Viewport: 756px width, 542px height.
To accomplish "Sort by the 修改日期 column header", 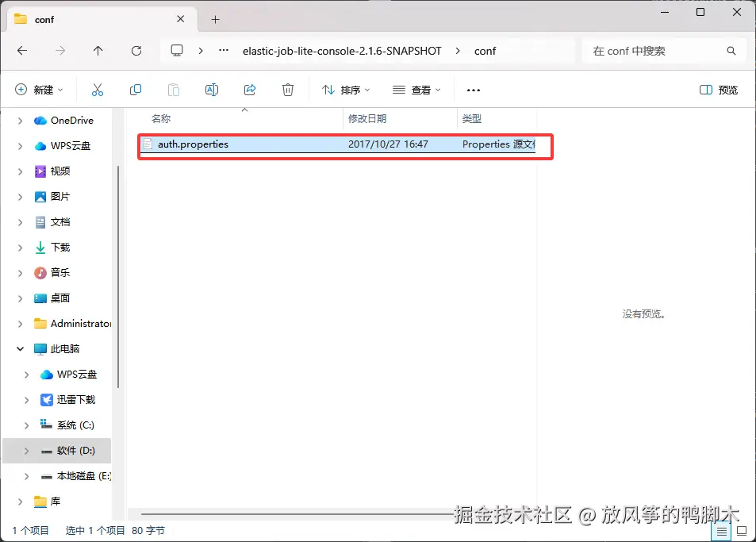I will tap(367, 118).
